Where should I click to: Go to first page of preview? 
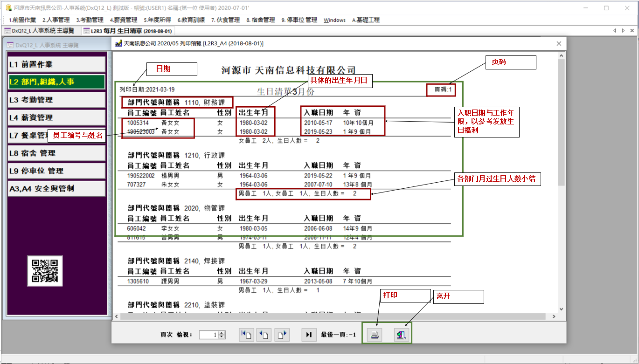pyautogui.click(x=246, y=335)
